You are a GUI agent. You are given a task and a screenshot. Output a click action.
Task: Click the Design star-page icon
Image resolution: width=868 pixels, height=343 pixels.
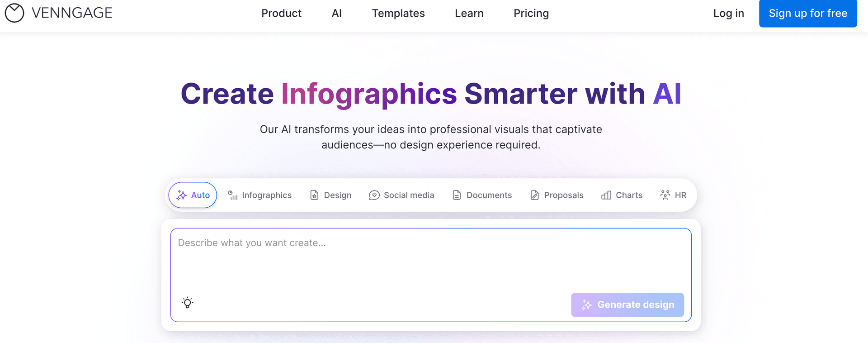[x=314, y=195]
